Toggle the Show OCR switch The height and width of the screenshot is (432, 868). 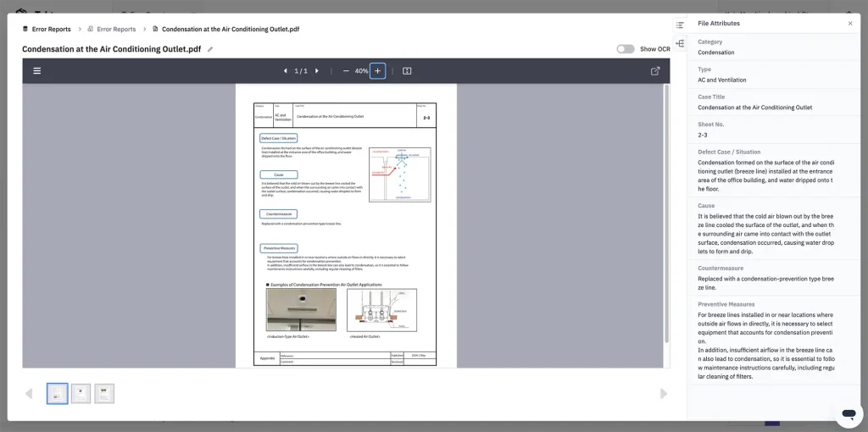[x=626, y=49]
